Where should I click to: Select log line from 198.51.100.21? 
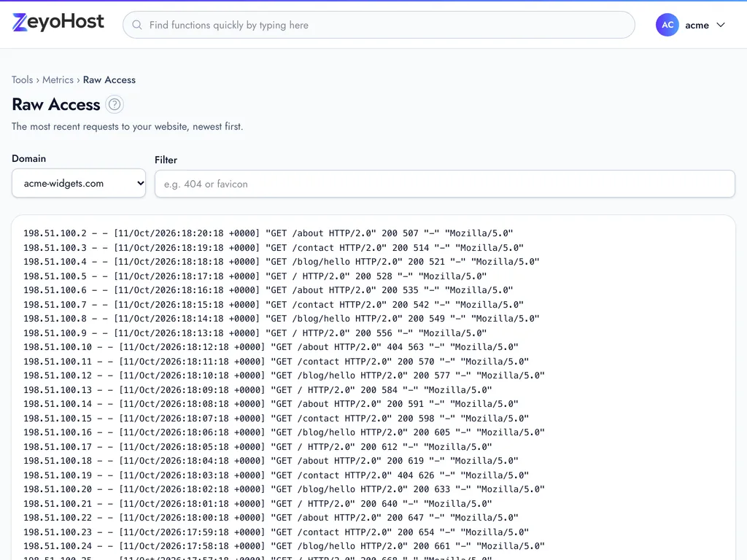coord(258,503)
